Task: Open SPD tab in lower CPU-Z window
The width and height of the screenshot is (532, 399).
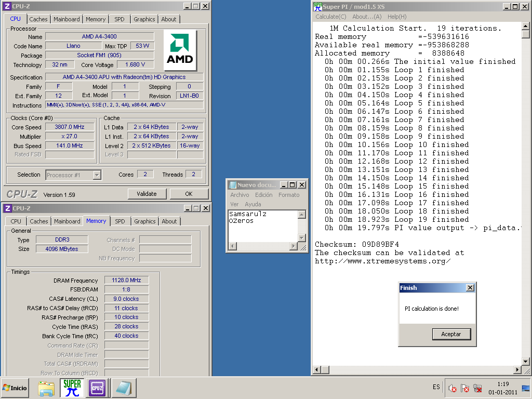Action: [120, 221]
